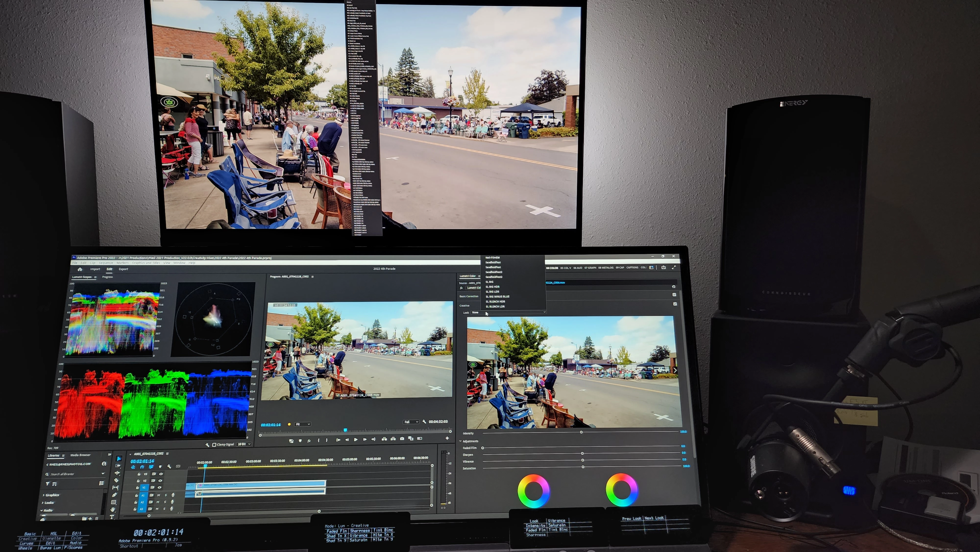Screen dimensions: 980x552
Task: Click the Intensity slider handle
Action: tap(581, 432)
